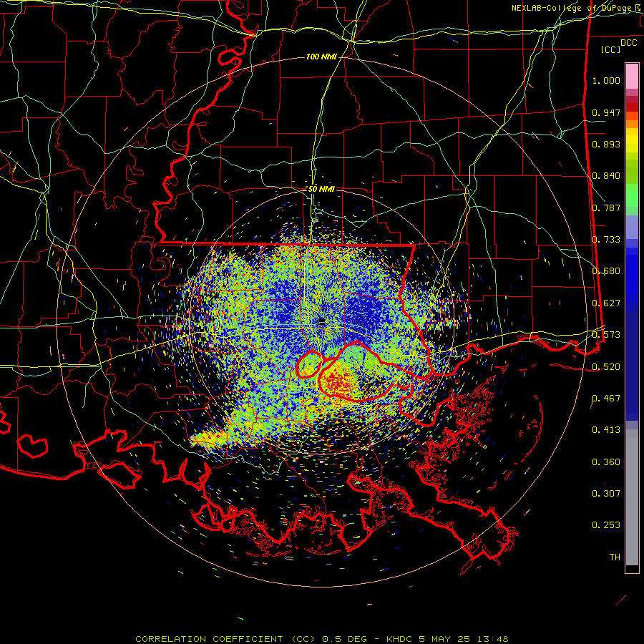Screen dimensions: 644x644
Task: Pick the pink segment of the color bar
Action: [x=632, y=77]
